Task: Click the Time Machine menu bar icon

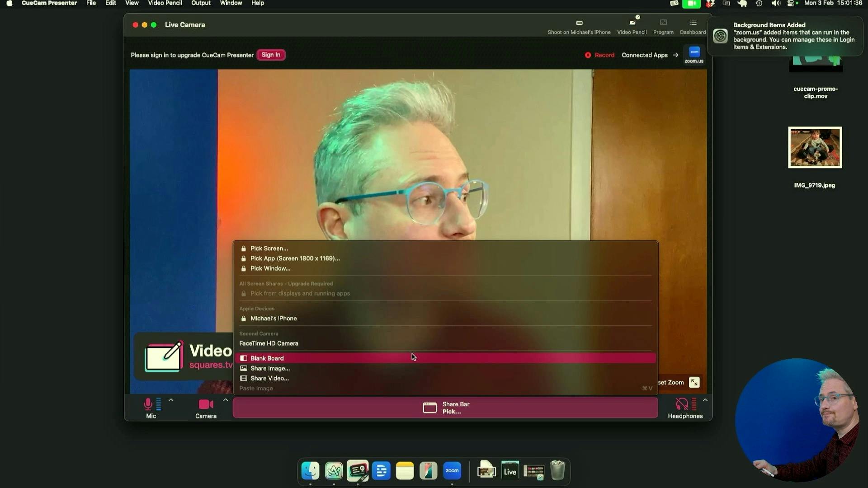Action: click(759, 3)
